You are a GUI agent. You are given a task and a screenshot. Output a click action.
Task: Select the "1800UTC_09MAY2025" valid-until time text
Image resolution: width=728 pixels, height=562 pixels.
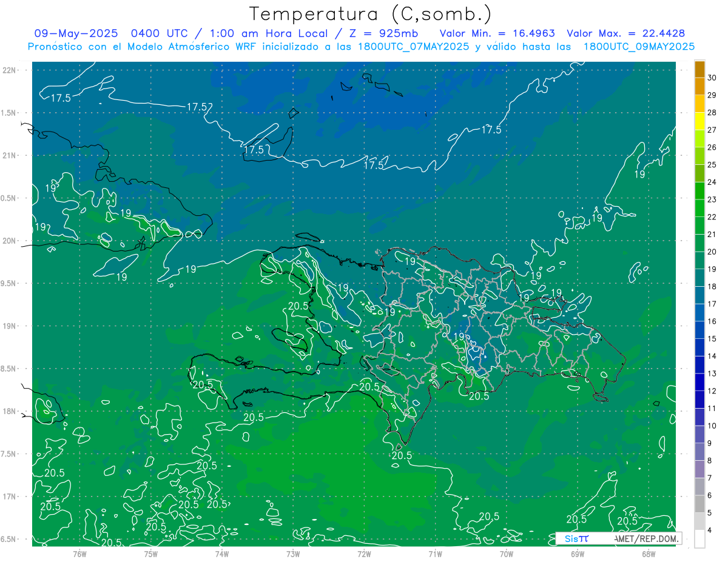(x=639, y=47)
